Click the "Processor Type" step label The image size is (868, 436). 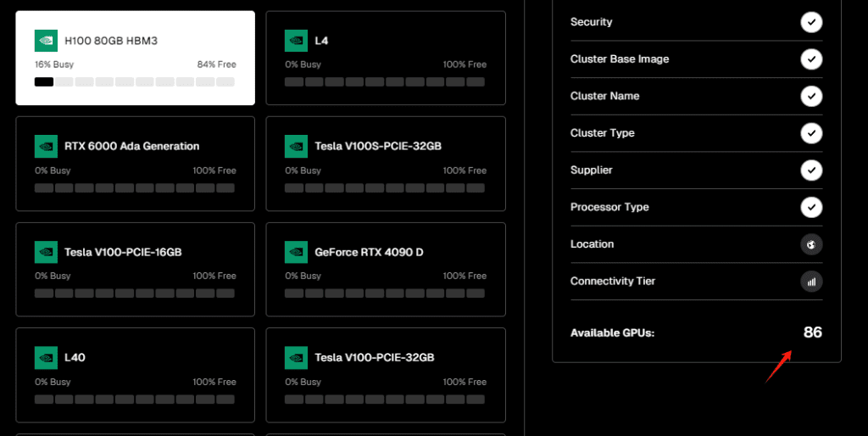[x=609, y=207]
